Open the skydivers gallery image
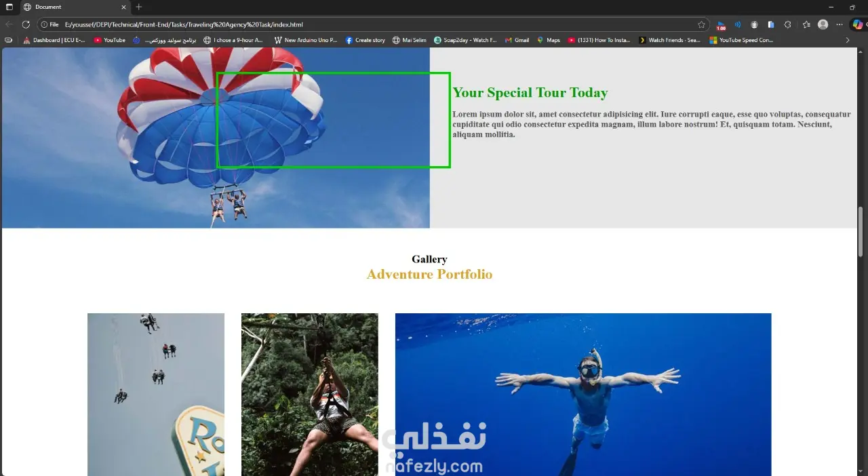This screenshot has width=868, height=476. (156, 395)
